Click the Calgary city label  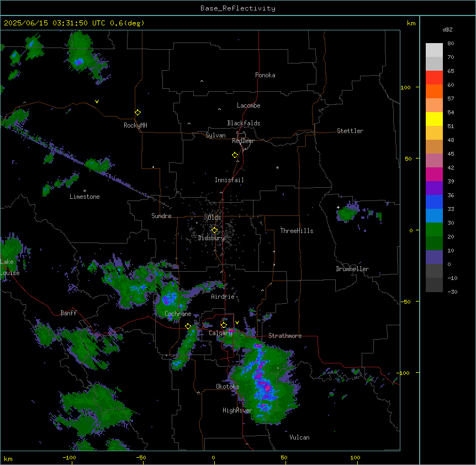(220, 333)
